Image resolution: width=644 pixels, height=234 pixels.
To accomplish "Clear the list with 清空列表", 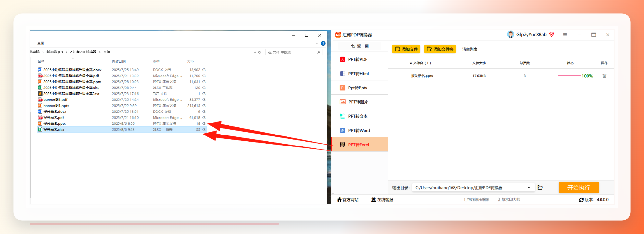I will (x=470, y=49).
